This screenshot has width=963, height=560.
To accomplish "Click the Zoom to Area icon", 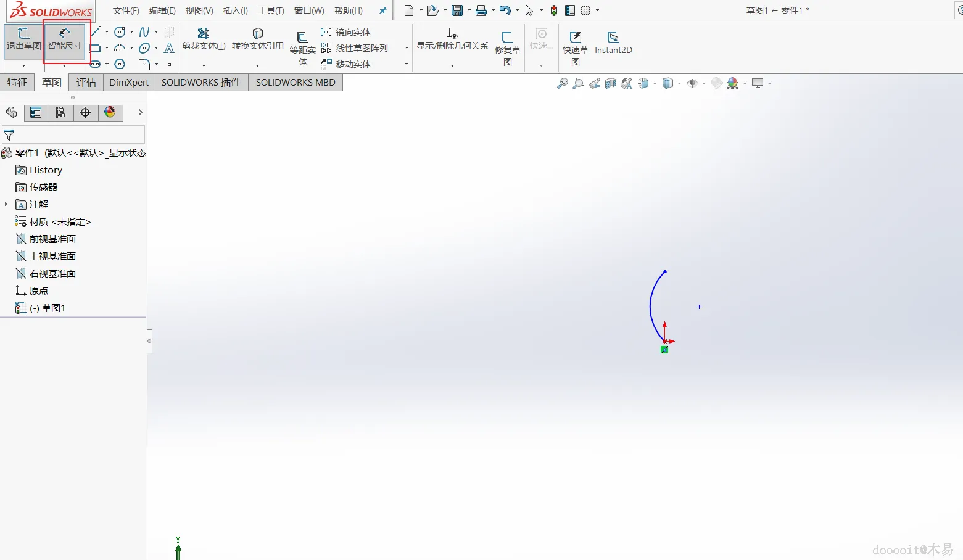I will [579, 83].
